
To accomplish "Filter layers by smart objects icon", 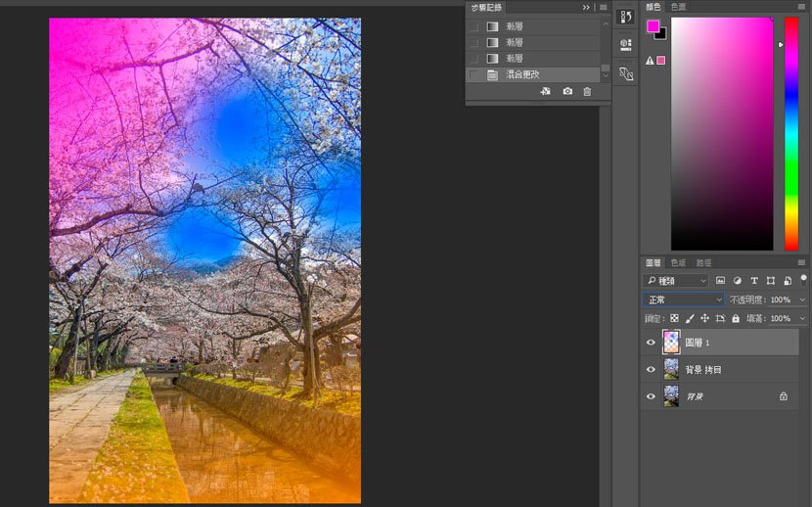I will point(788,281).
